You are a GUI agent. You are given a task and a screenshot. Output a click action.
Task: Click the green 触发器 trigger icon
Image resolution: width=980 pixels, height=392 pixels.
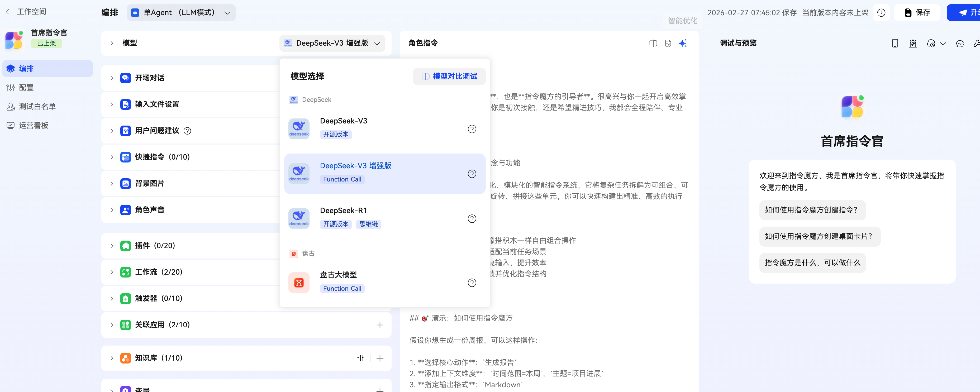[126, 298]
